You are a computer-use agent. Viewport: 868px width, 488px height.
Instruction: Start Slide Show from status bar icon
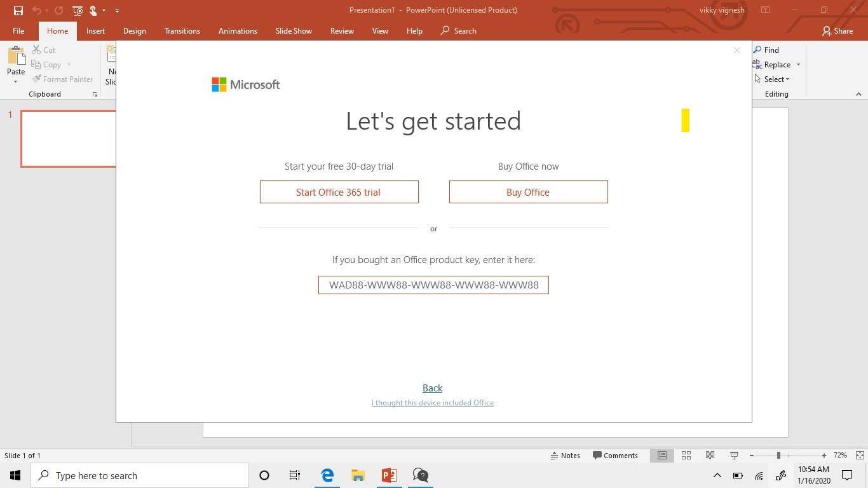tap(735, 456)
